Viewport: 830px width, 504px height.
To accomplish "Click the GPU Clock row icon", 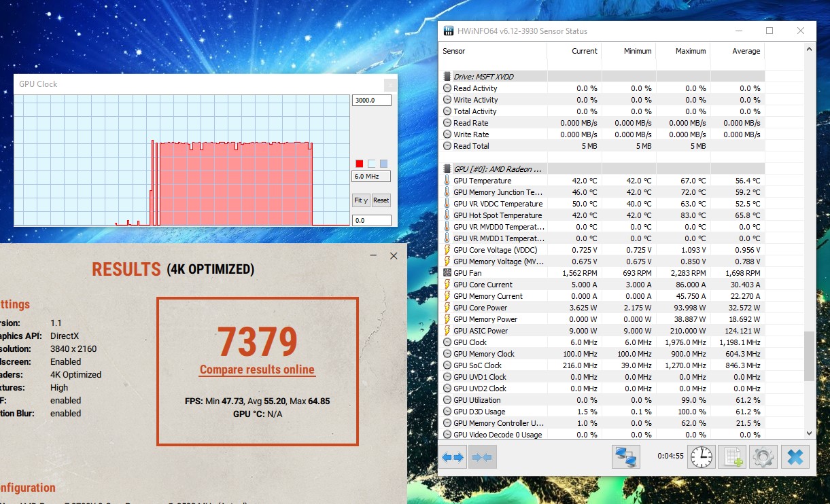I will [447, 342].
